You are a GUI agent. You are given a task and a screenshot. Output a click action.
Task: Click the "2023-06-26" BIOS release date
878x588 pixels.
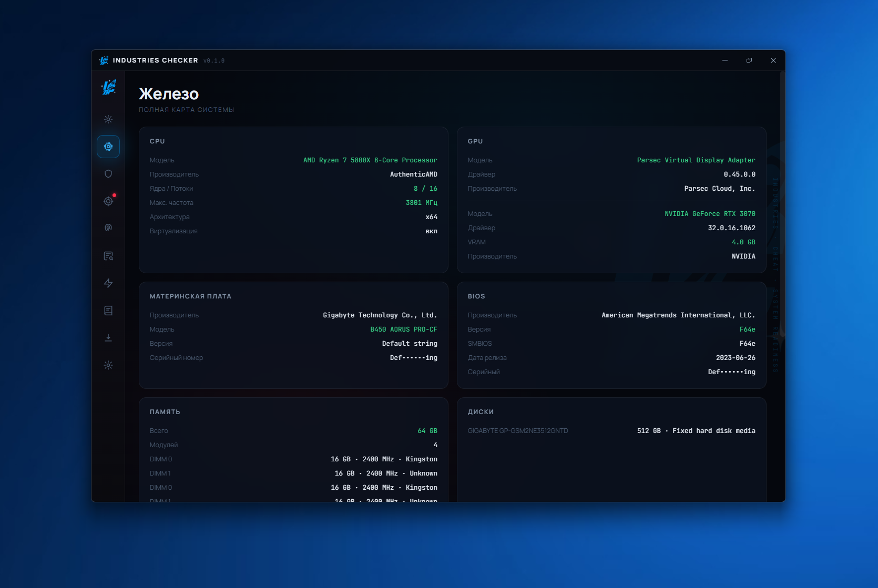pos(736,358)
